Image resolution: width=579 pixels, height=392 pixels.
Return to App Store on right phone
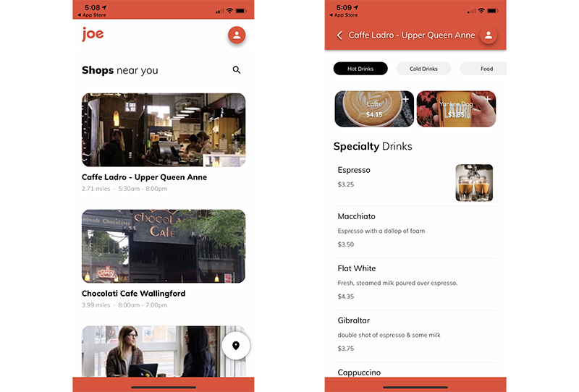[x=343, y=15]
